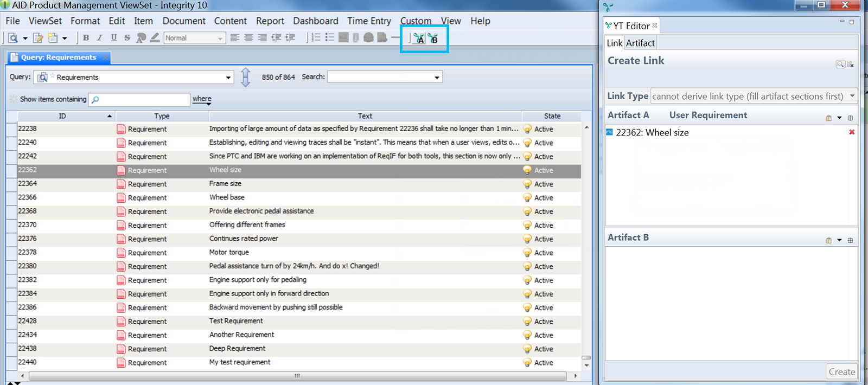Minimize the YT Editor view panel
The width and height of the screenshot is (868, 385).
pos(842,22)
